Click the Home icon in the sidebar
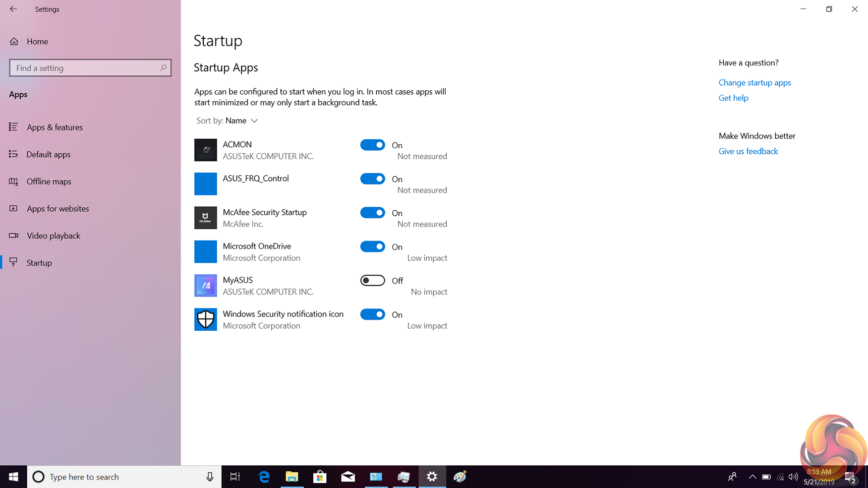Viewport: 868px width, 488px height. [x=14, y=41]
